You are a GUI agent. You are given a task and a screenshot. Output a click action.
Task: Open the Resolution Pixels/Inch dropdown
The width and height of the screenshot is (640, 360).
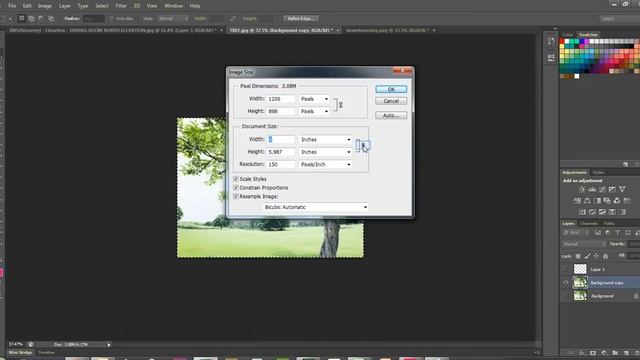(x=325, y=164)
